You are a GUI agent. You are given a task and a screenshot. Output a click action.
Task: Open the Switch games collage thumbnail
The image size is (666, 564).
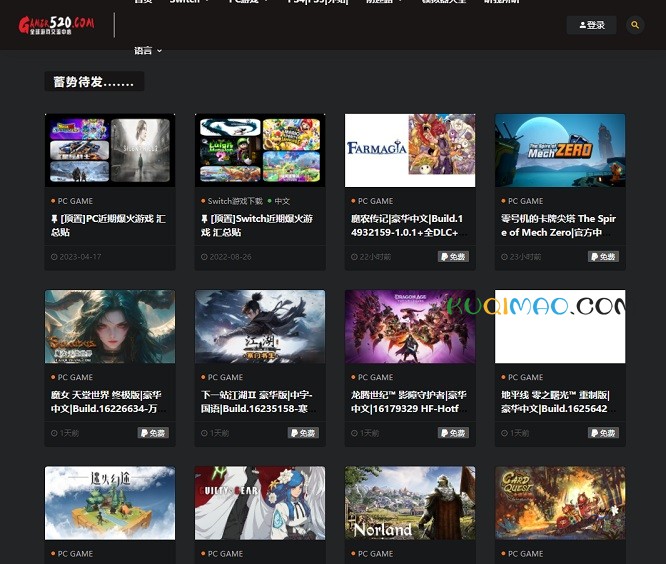point(260,150)
